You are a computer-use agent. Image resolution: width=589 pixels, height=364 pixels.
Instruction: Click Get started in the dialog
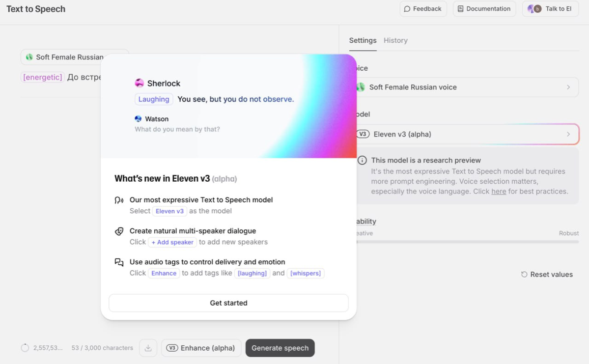pyautogui.click(x=228, y=303)
